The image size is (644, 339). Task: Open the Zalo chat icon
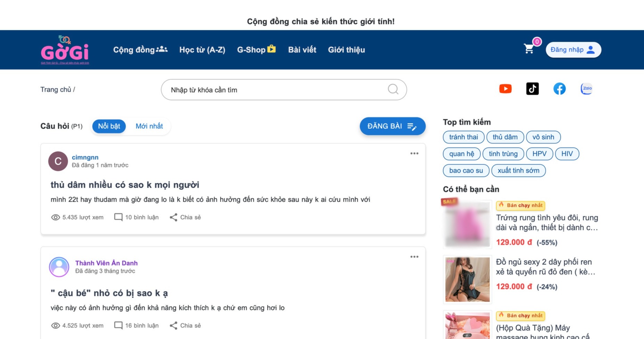[x=586, y=89]
